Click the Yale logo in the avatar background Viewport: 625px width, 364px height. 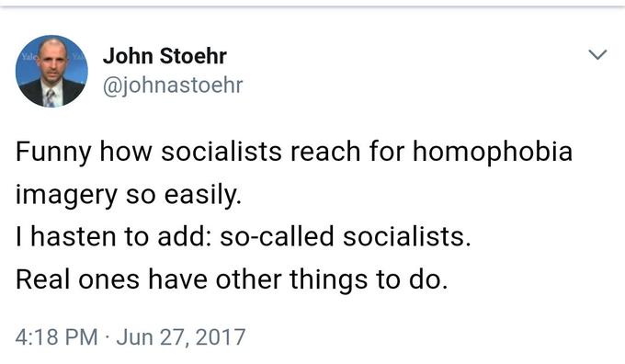point(27,57)
